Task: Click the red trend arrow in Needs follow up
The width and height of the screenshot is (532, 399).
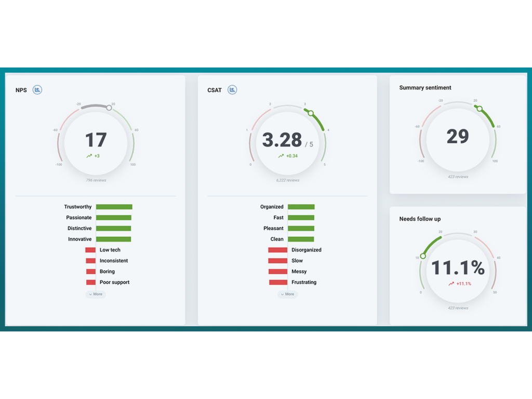Action: pyautogui.click(x=451, y=284)
